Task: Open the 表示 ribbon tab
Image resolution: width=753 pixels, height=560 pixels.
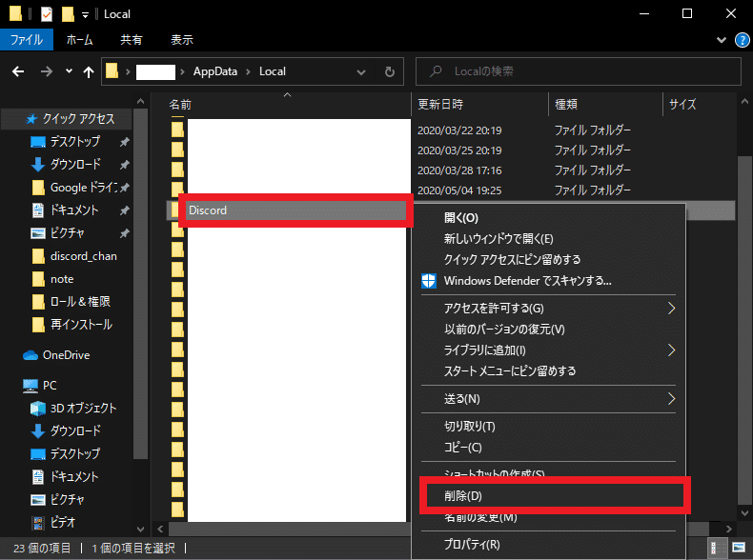Action: point(181,40)
